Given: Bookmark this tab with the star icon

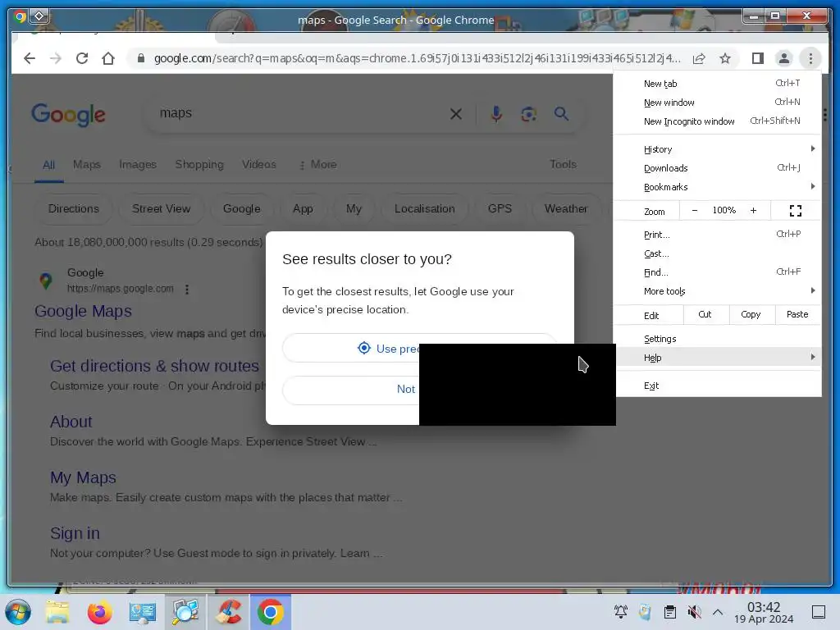Looking at the screenshot, I should pyautogui.click(x=725, y=58).
